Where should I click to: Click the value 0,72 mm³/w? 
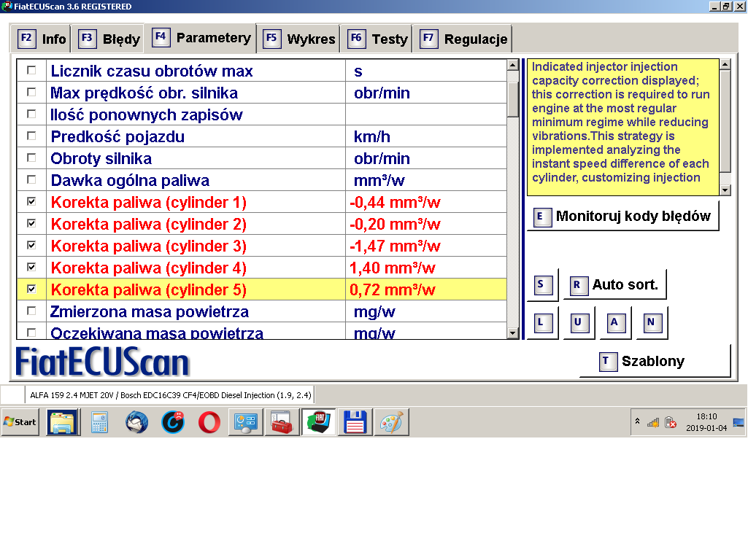pyautogui.click(x=392, y=290)
